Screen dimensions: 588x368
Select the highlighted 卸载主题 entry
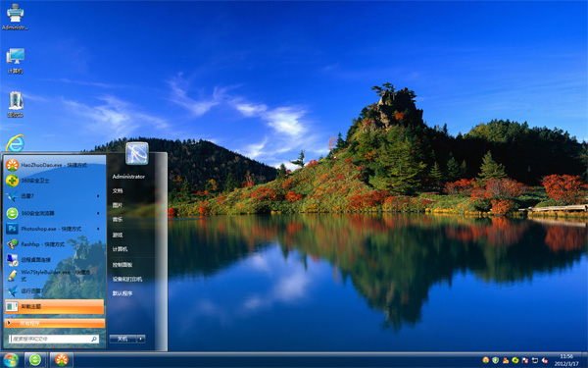tap(55, 306)
